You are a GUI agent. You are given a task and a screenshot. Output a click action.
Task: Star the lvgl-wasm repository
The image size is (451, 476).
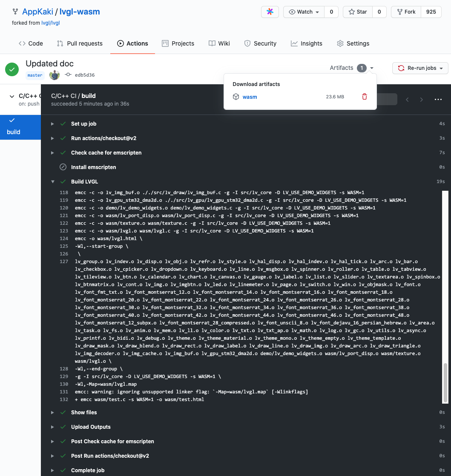357,12
